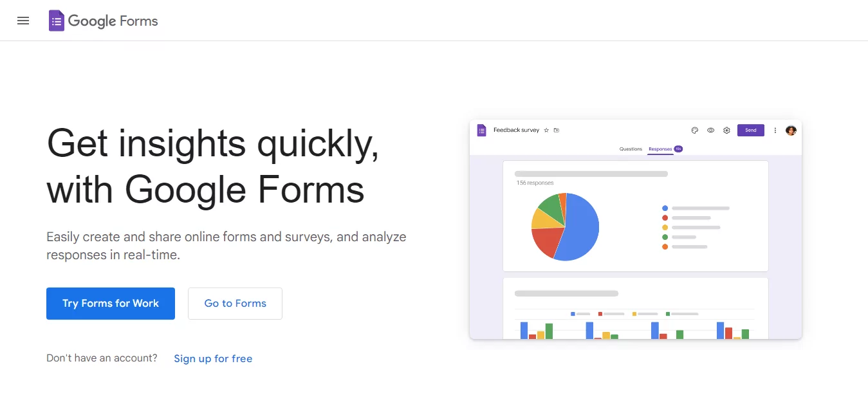
Task: Click the move-to-folder icon beside the star
Action: coord(557,131)
